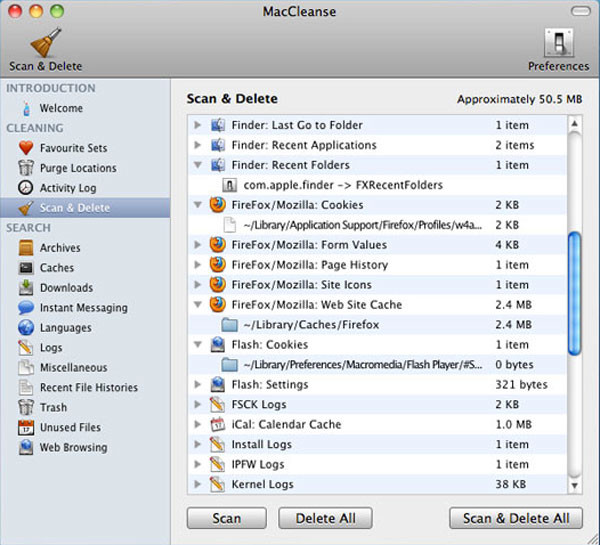Image resolution: width=600 pixels, height=545 pixels.
Task: Select the IPFW Logs row
Action: click(377, 464)
